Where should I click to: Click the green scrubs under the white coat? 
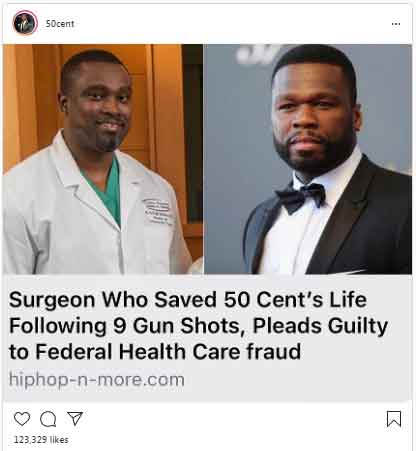108,189
